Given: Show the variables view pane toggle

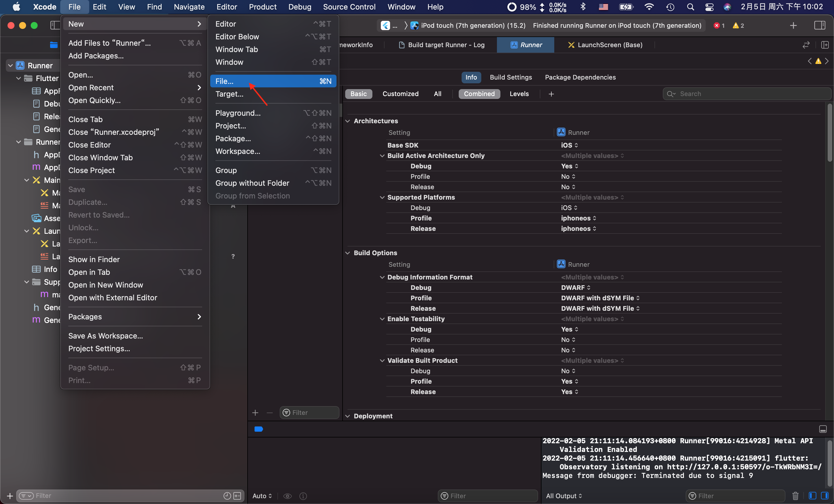Looking at the screenshot, I should click(x=812, y=496).
